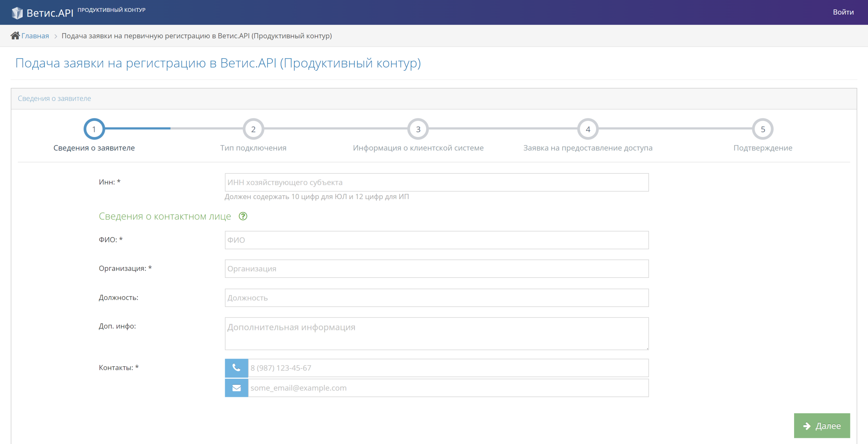The width and height of the screenshot is (868, 444).
Task: Click the Информация о клиентской системе label
Action: tap(418, 148)
